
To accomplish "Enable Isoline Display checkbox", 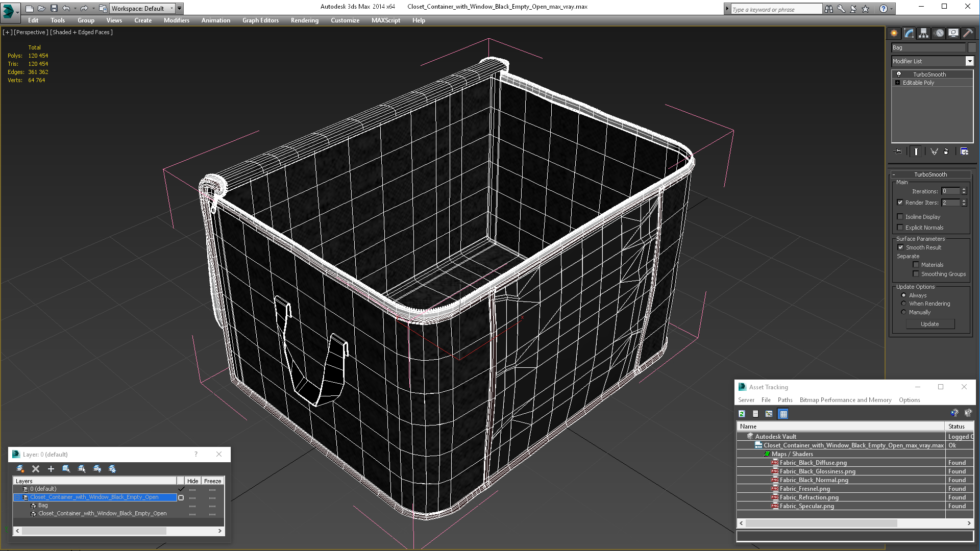I will [x=900, y=217].
